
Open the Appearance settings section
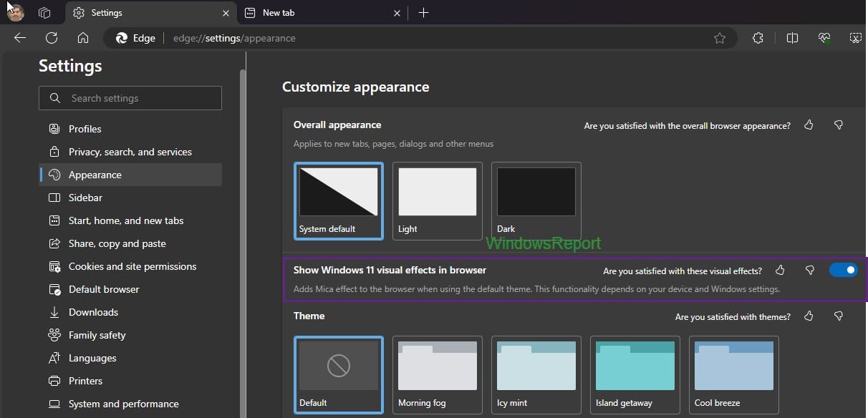(x=130, y=175)
